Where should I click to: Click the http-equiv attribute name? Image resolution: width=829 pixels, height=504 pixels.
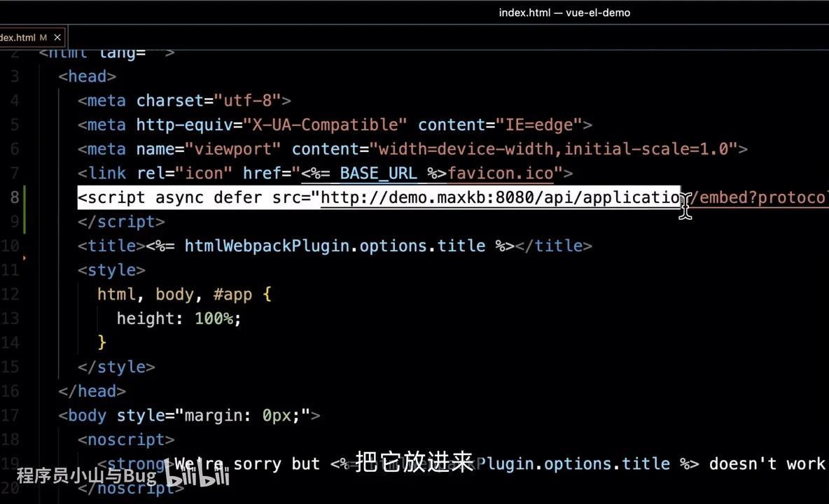pos(185,125)
